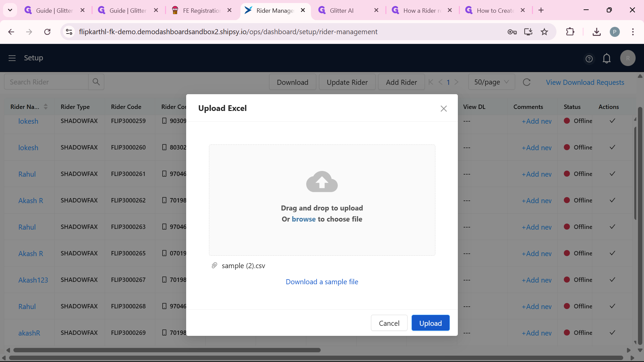
Task: Click the Download button in toolbar
Action: pos(292,82)
